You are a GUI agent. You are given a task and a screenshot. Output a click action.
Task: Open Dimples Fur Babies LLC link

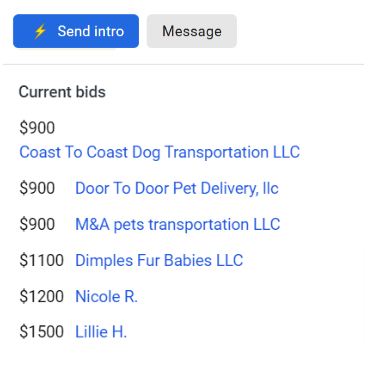[159, 260]
